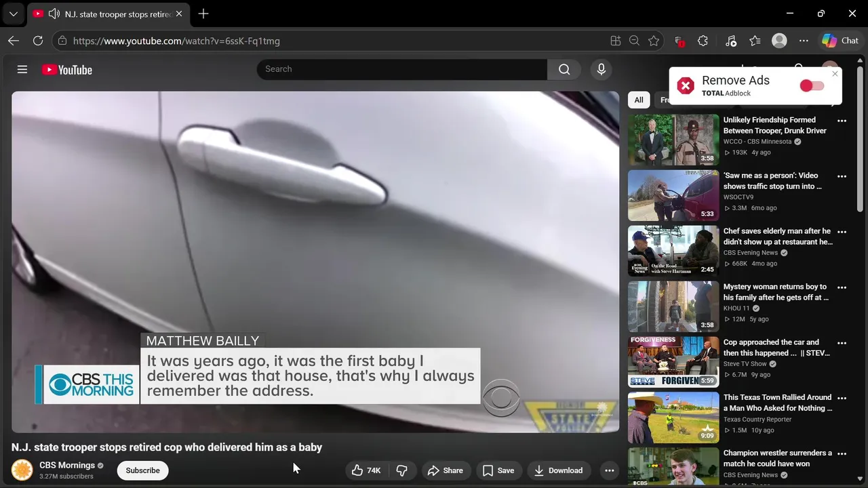
Task: Open the Favorites list icon
Action: point(755,41)
